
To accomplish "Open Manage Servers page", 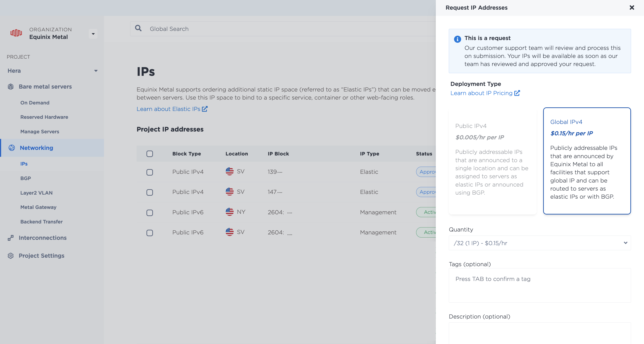I will (40, 132).
